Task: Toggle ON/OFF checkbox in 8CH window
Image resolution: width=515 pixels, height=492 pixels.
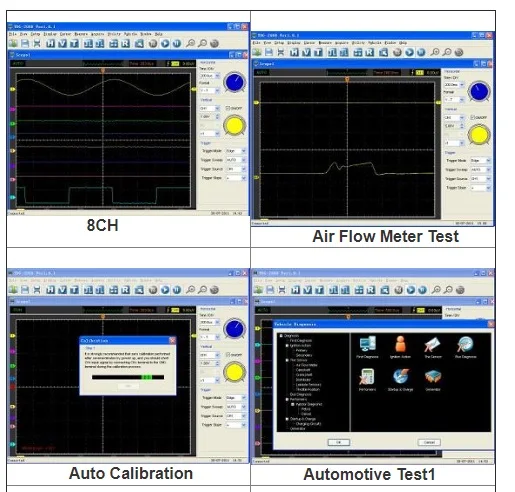Action: 228,108
